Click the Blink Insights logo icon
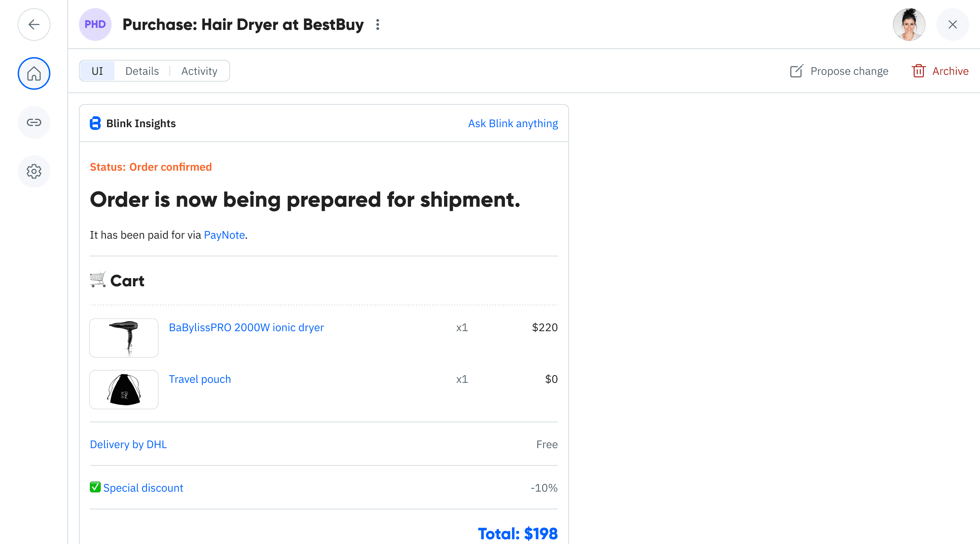The image size is (980, 544). click(x=95, y=123)
